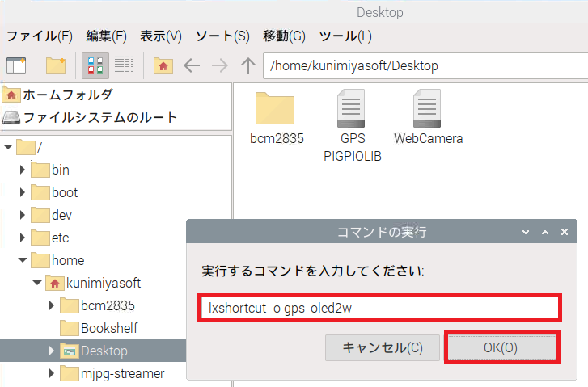Collapse the kunimiyasoft folder node
Screen dimensions: 588x387
coord(37,283)
